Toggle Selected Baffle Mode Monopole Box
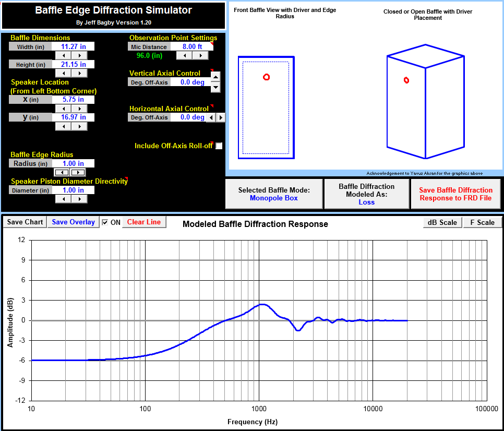The image size is (504, 431). [274, 194]
